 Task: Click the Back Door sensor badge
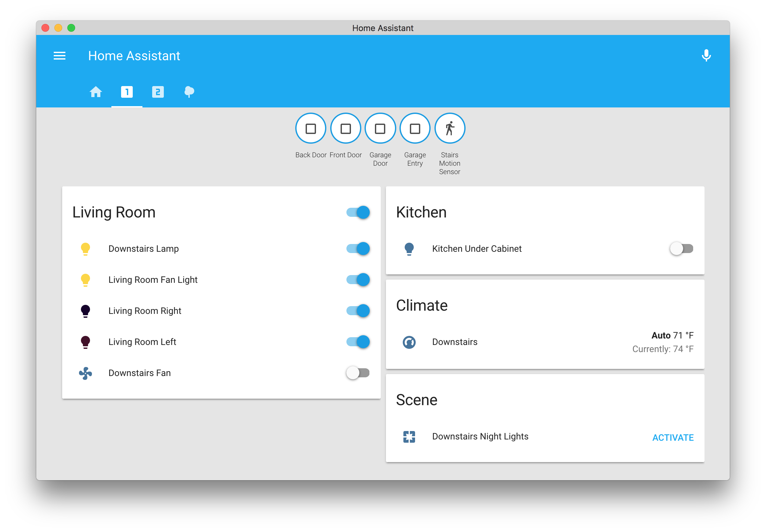310,128
